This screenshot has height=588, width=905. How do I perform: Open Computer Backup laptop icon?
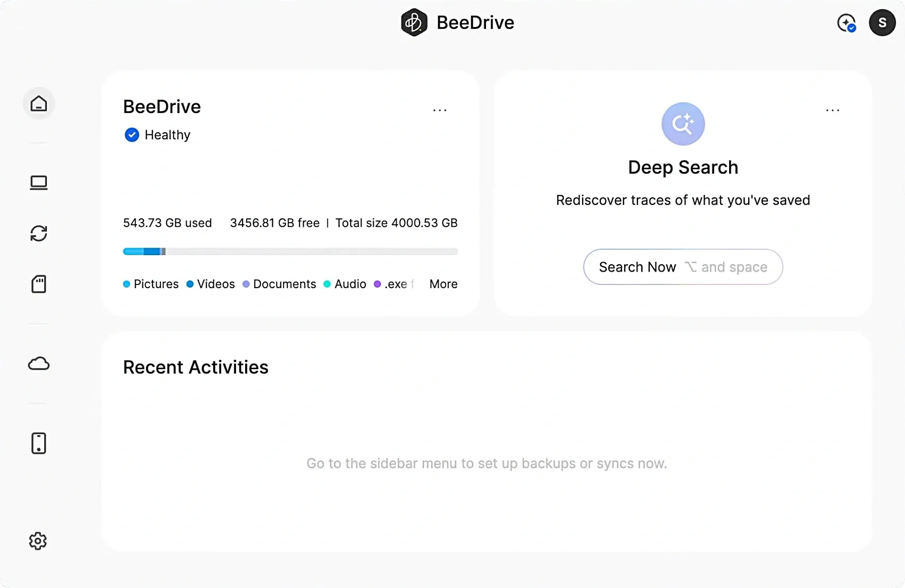tap(38, 183)
